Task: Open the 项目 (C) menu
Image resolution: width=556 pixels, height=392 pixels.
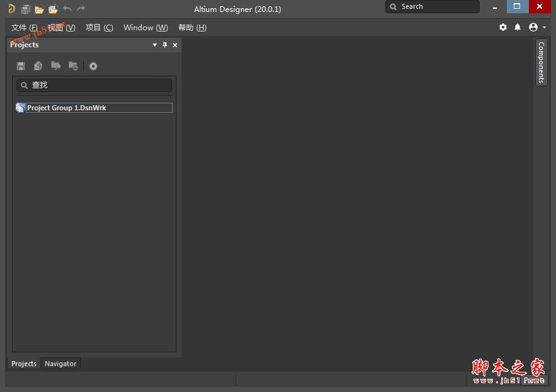Action: click(x=100, y=28)
